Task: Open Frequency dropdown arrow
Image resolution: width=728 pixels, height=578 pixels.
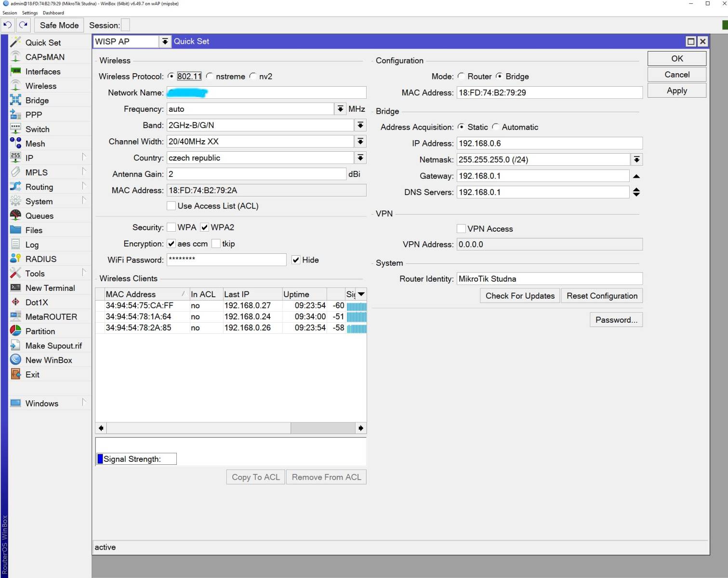Action: click(x=341, y=109)
